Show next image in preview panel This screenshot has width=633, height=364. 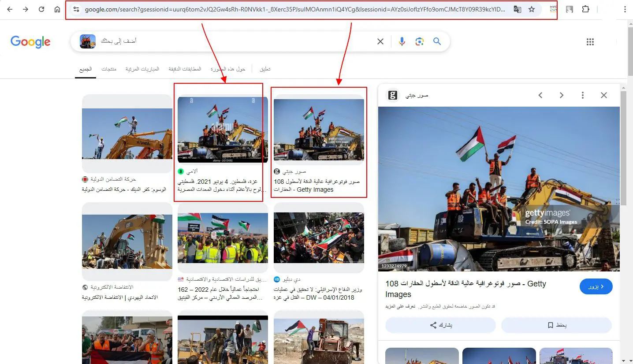pyautogui.click(x=562, y=95)
